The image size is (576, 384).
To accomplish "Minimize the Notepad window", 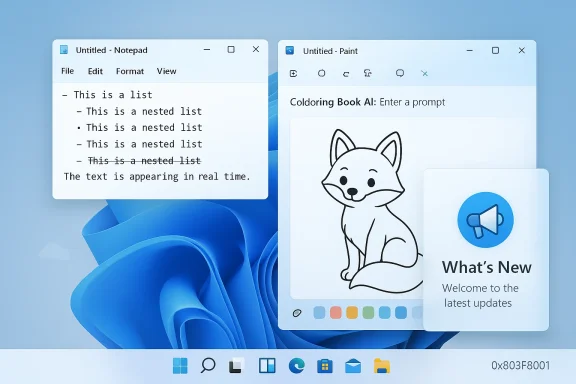I will click(207, 49).
